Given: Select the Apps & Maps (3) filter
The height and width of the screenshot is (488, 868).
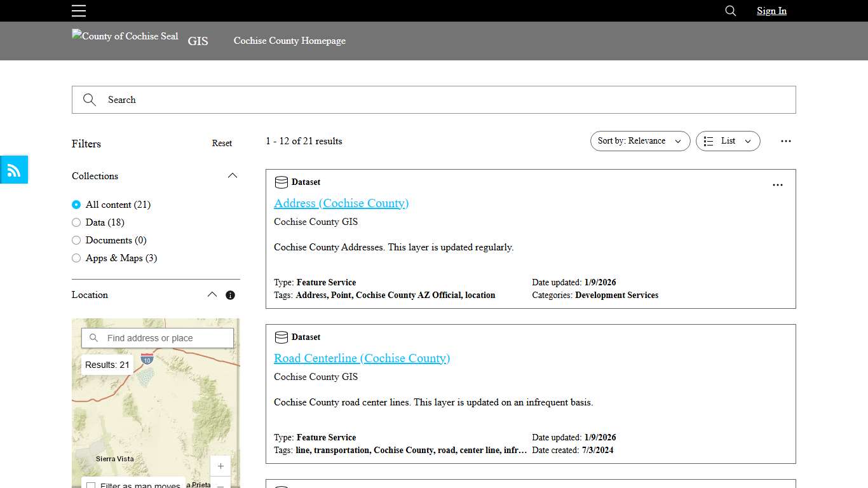Looking at the screenshot, I should click(x=76, y=258).
